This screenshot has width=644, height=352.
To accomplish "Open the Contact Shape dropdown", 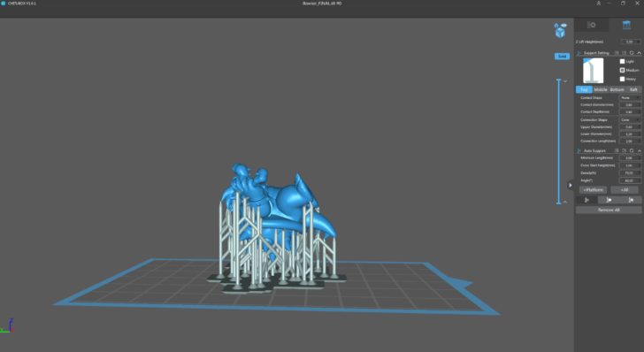I will pos(630,98).
